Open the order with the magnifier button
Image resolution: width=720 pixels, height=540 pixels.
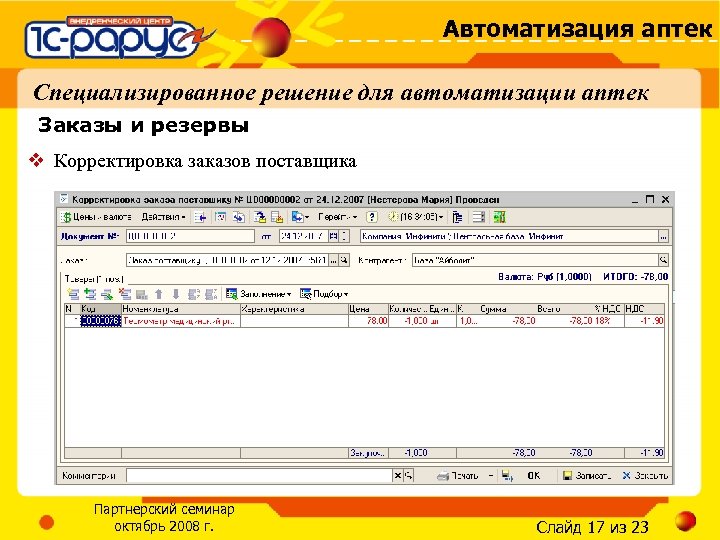[344, 260]
